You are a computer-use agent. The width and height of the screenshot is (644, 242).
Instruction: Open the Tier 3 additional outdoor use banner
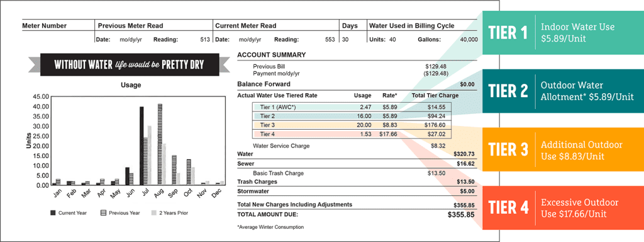[563, 149]
